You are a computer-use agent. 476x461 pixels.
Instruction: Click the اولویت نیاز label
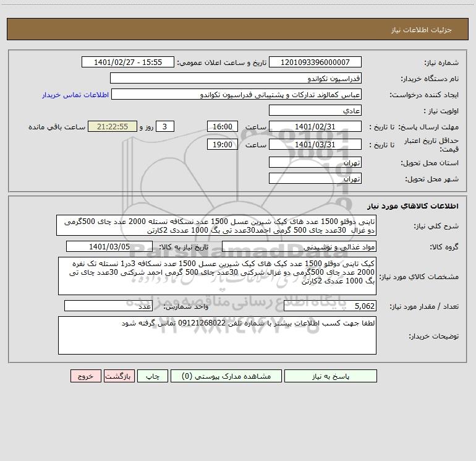(441, 111)
